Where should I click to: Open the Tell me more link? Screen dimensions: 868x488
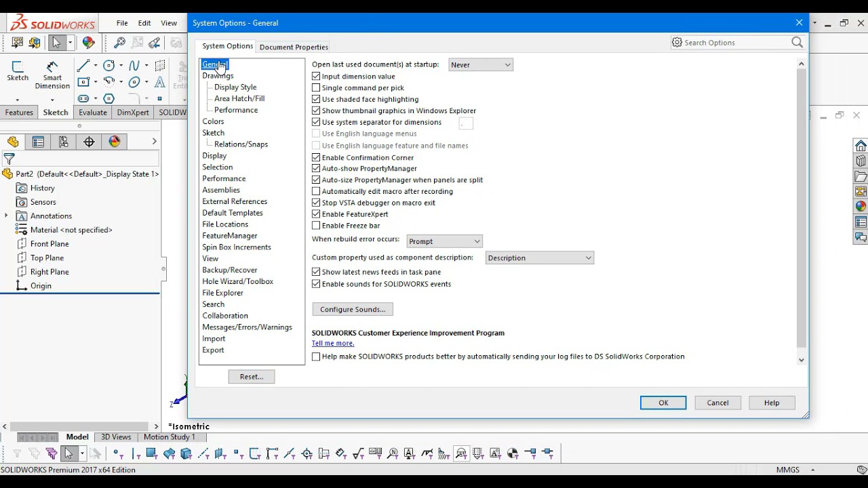(333, 343)
